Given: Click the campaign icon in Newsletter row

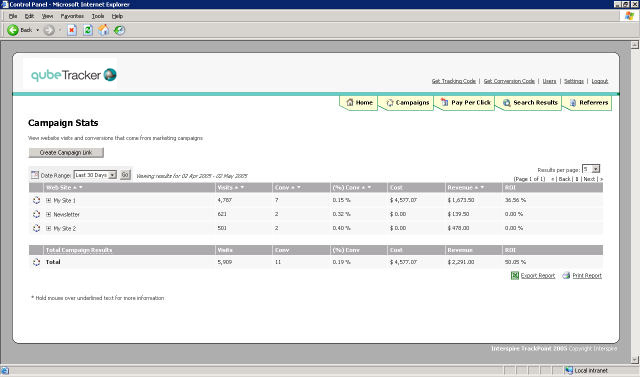Looking at the screenshot, I should [36, 214].
